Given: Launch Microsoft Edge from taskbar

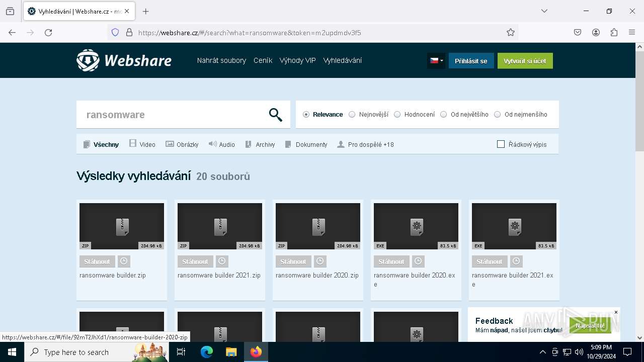Looking at the screenshot, I should pyautogui.click(x=207, y=352).
